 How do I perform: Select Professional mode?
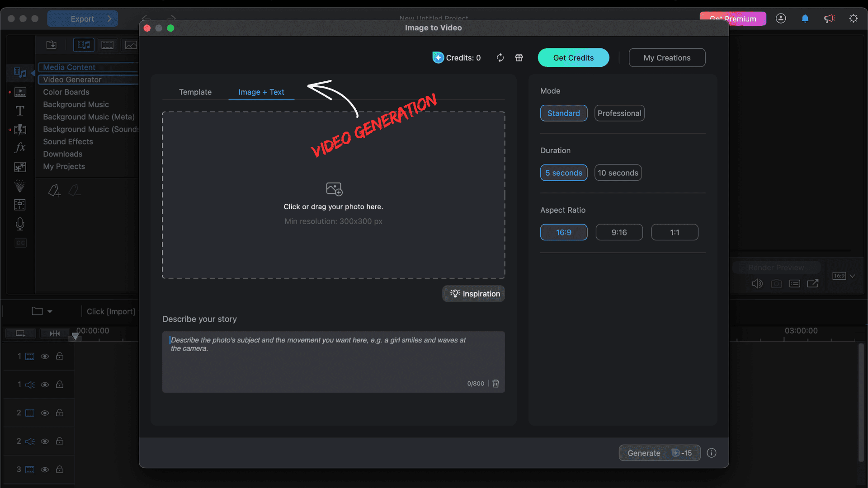619,113
